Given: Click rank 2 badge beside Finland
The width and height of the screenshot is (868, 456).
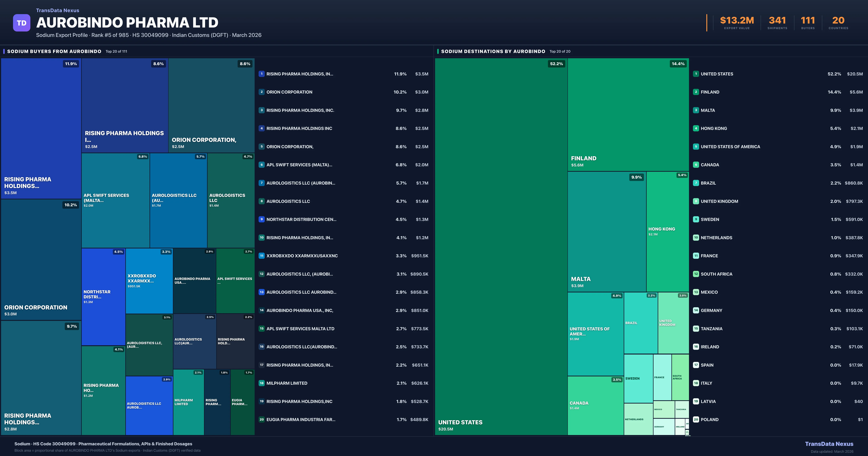Looking at the screenshot, I should [696, 92].
